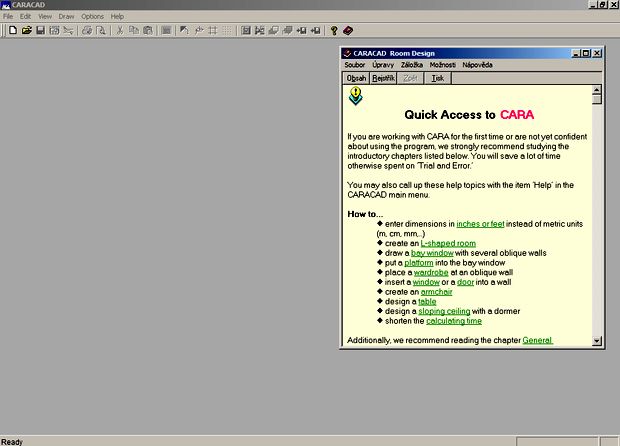620x446 pixels.
Task: Click the Rejstřík button
Action: [383, 78]
